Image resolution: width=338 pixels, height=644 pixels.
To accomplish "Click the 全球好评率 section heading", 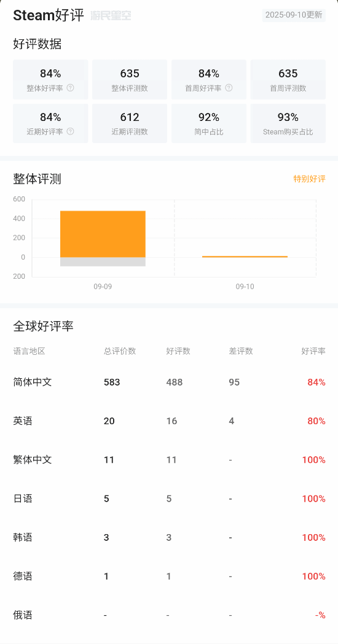I will (43, 327).
